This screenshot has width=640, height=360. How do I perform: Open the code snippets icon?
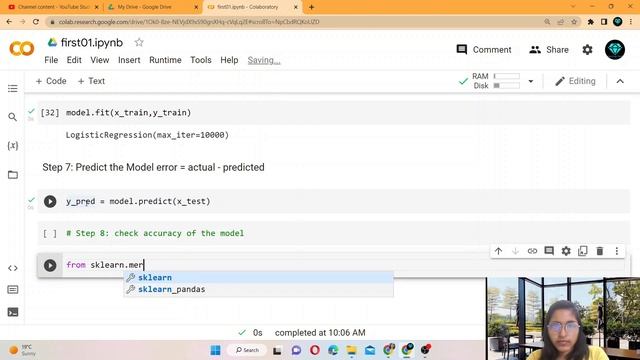13,268
